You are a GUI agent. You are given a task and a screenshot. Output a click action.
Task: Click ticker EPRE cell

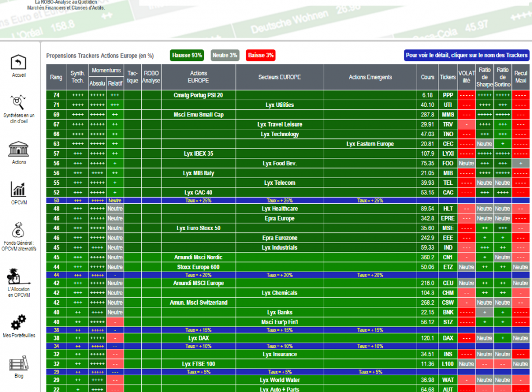pos(448,218)
